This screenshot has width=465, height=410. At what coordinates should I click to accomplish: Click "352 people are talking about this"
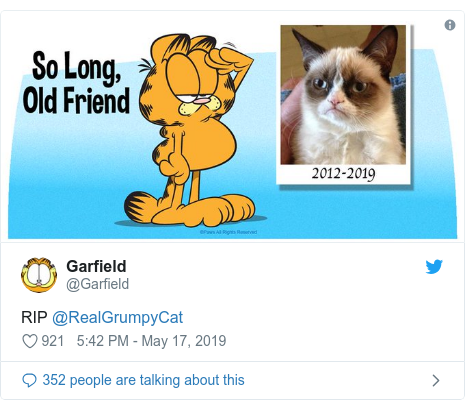click(x=144, y=380)
